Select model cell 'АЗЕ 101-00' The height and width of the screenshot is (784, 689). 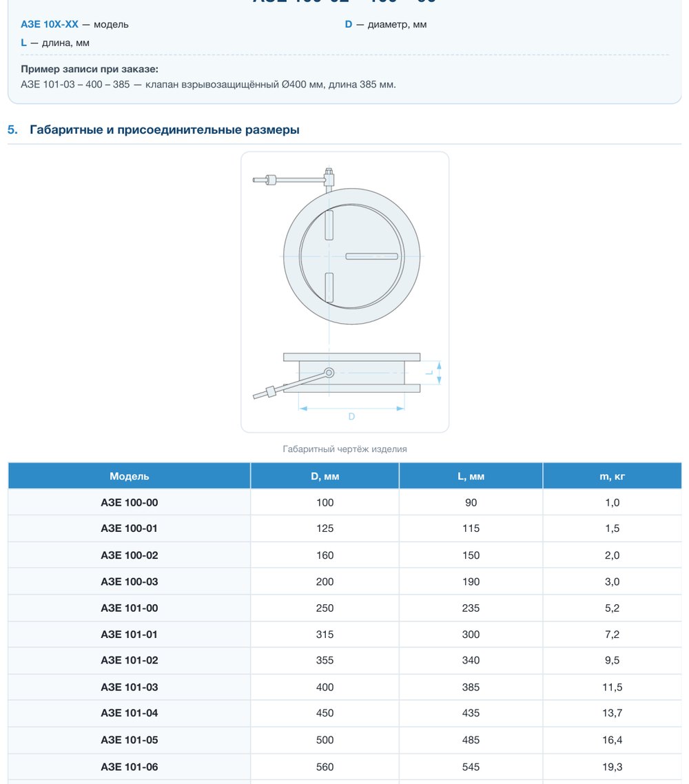(x=130, y=608)
